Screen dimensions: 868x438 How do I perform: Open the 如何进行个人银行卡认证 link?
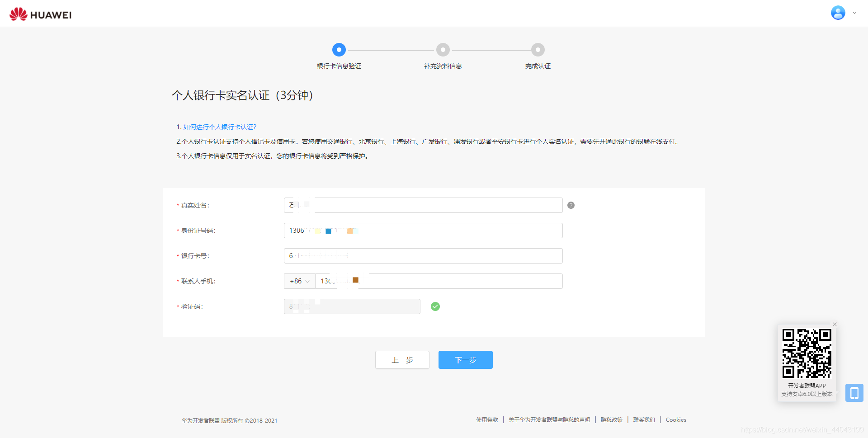click(x=220, y=127)
